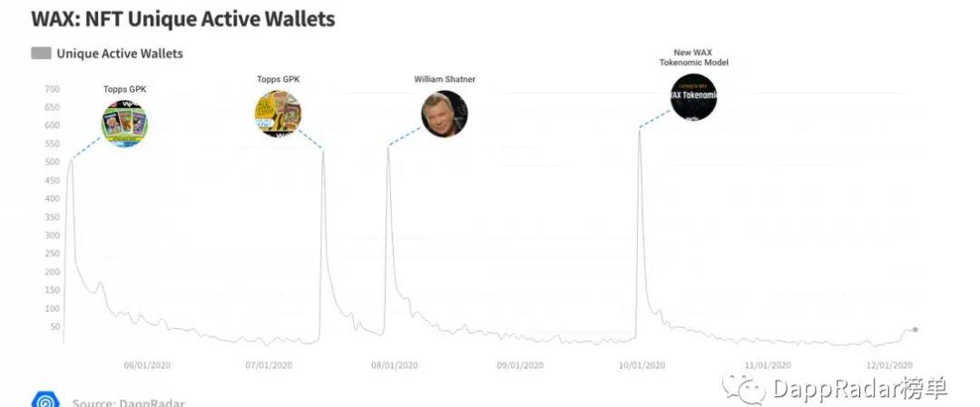This screenshot has width=980, height=407.
Task: Click the blue DappRadar logo icon
Action: tap(45, 400)
